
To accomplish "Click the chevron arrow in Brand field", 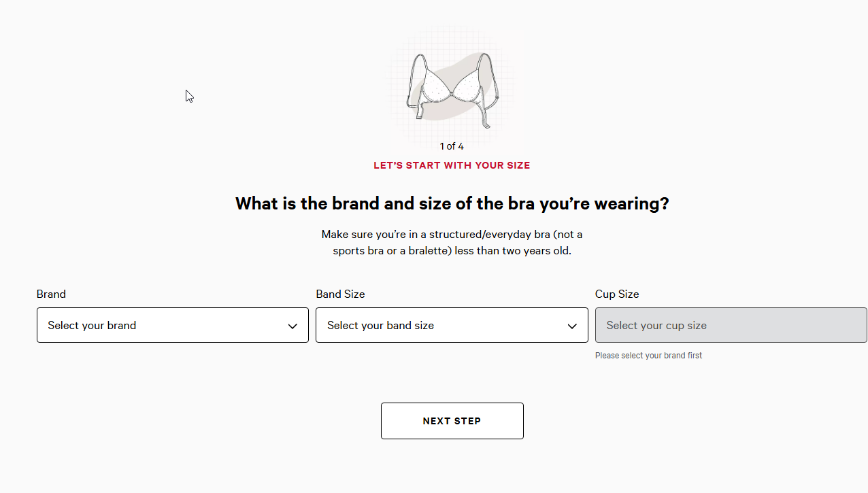I will tap(293, 326).
